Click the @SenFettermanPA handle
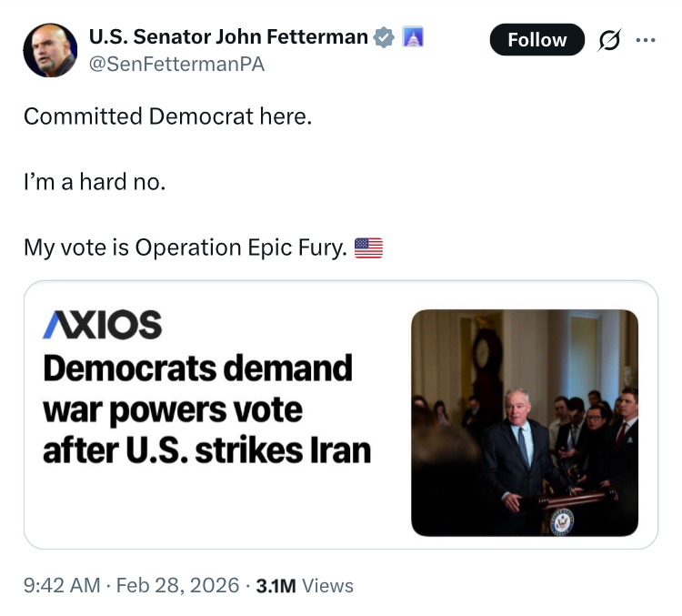Image resolution: width=682 pixels, height=616 pixels. (x=176, y=65)
